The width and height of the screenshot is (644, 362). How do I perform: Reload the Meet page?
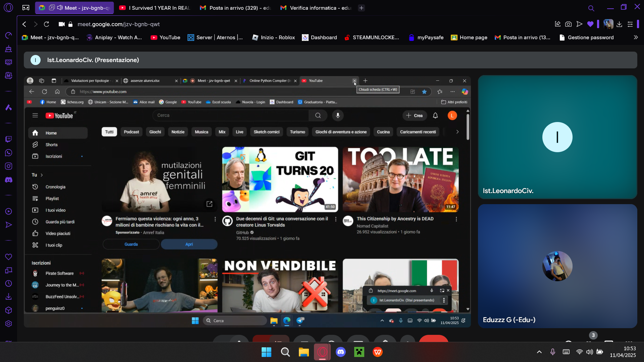pos(47,24)
